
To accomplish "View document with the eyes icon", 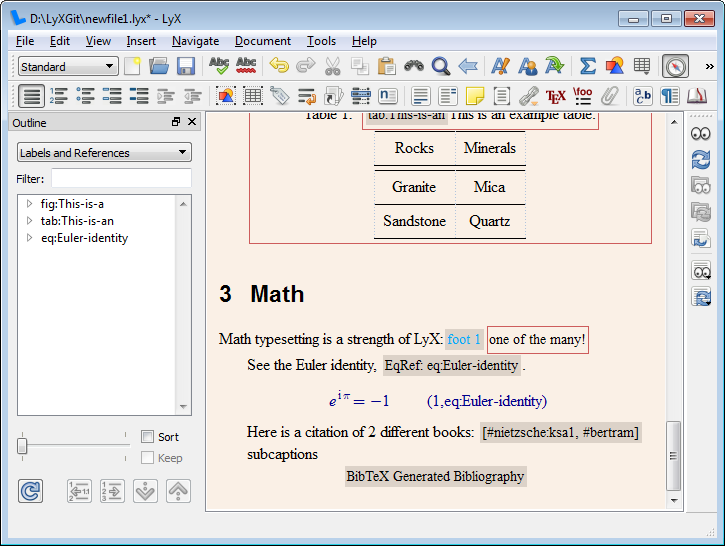I will pyautogui.click(x=700, y=134).
